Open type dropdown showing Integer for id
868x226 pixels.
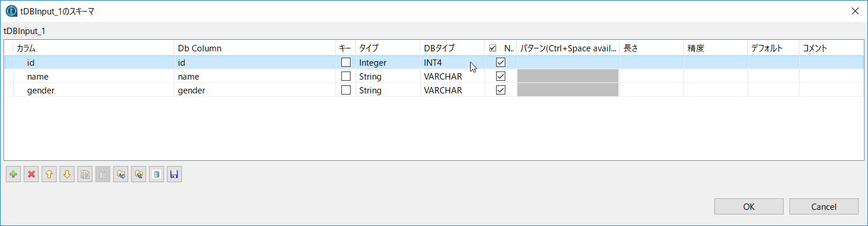click(x=388, y=62)
